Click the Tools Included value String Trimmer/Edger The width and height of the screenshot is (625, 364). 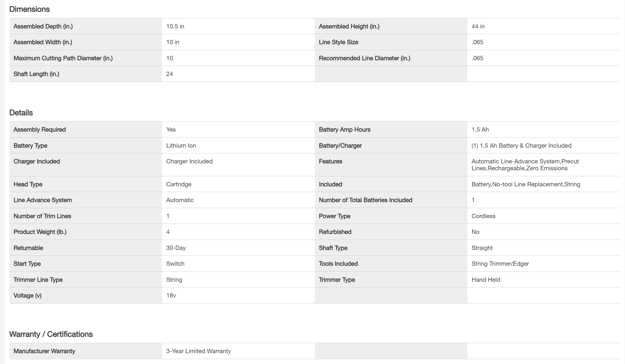(500, 264)
